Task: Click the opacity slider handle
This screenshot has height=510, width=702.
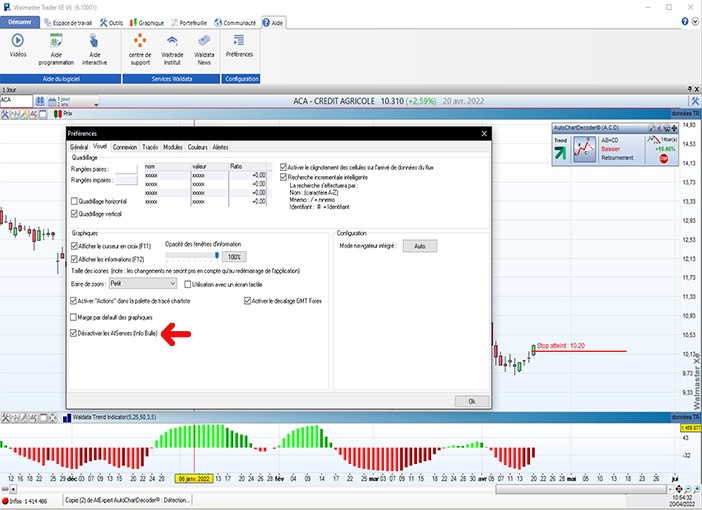Action: pyautogui.click(x=217, y=255)
